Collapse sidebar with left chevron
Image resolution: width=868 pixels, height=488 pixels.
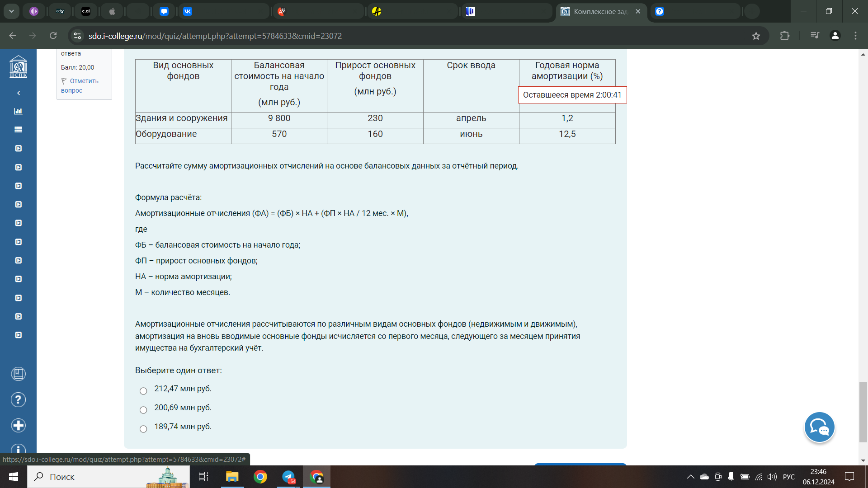click(19, 93)
